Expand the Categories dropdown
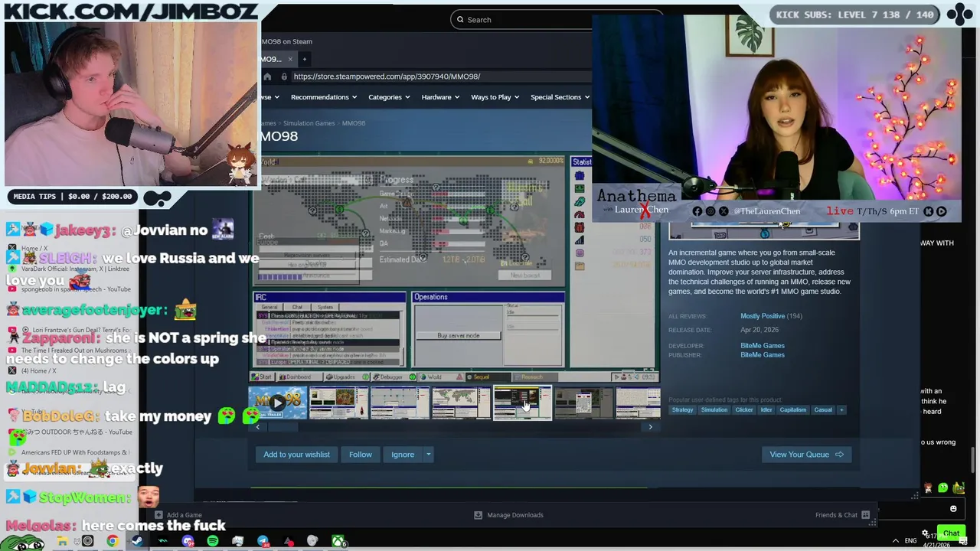The width and height of the screenshot is (980, 551). 389,97
